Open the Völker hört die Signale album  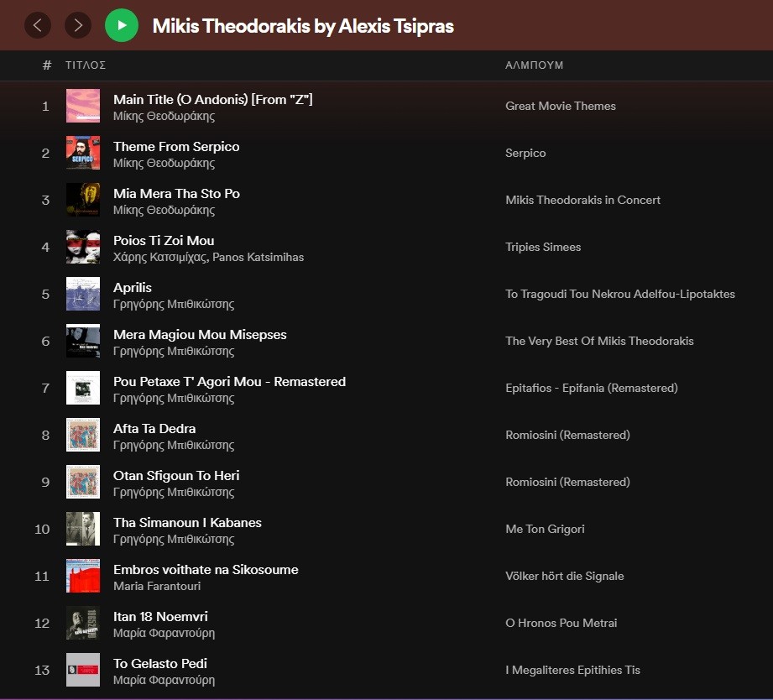pos(564,576)
